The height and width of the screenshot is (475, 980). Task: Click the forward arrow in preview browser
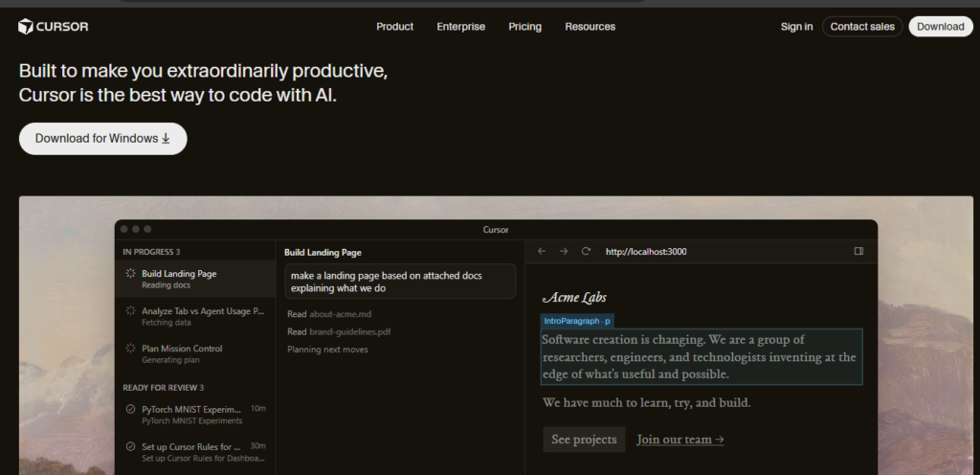[x=564, y=251]
